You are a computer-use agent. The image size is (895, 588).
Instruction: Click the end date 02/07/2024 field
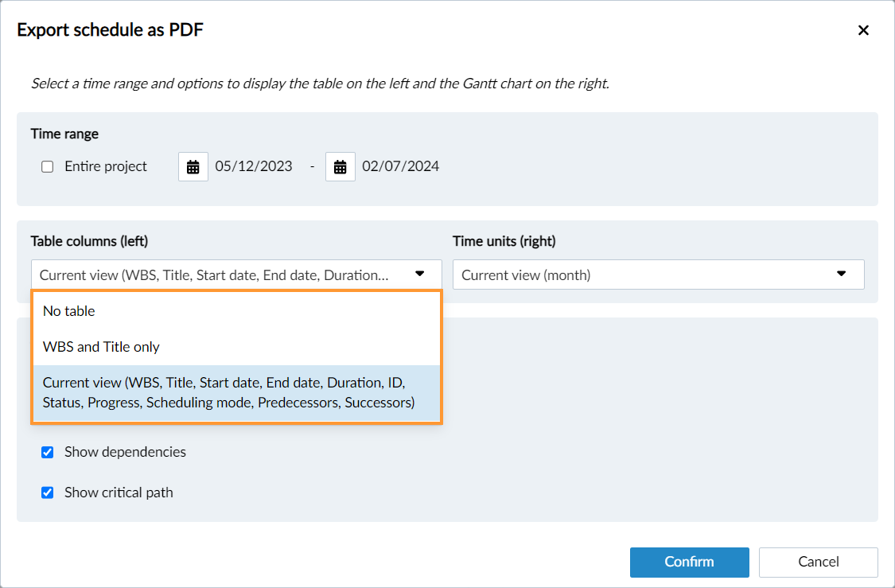pos(400,167)
